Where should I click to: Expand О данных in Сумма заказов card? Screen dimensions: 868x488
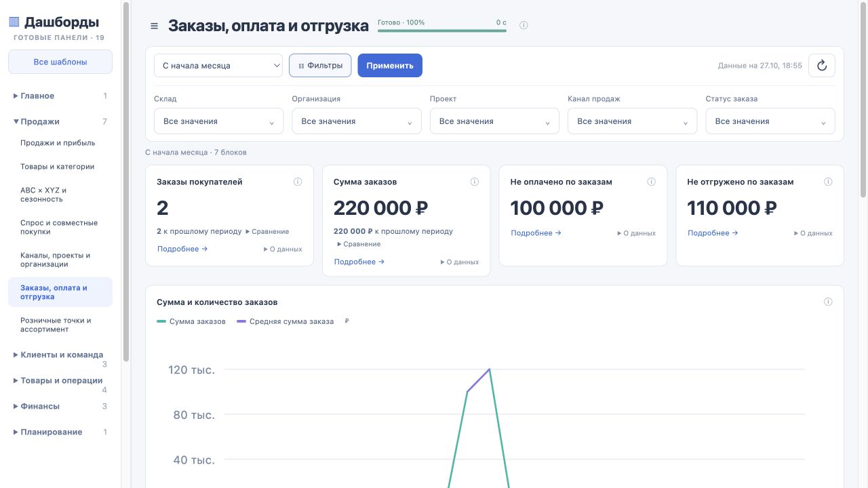[x=460, y=262]
